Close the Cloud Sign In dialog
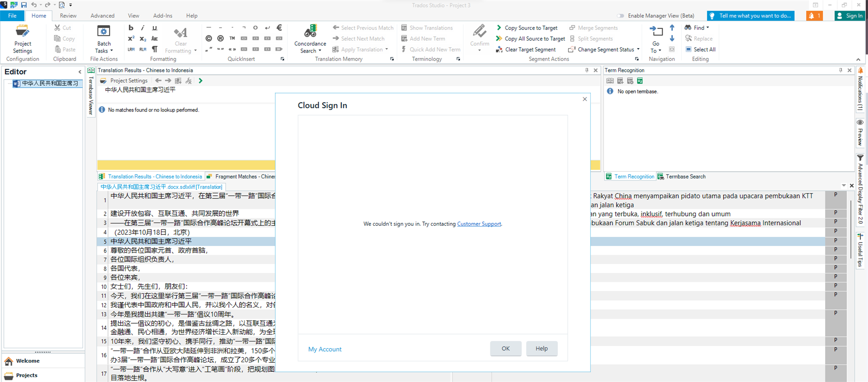868x382 pixels. [585, 99]
